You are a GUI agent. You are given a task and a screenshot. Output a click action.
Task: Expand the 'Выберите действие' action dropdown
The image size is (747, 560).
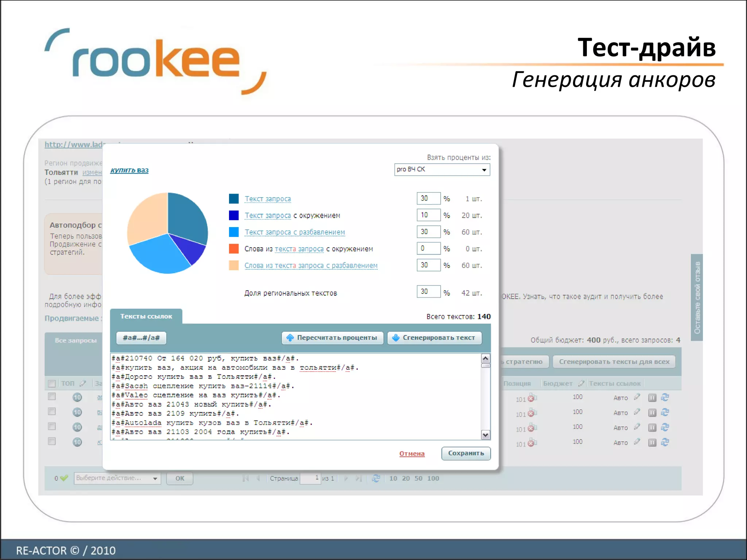click(x=117, y=478)
